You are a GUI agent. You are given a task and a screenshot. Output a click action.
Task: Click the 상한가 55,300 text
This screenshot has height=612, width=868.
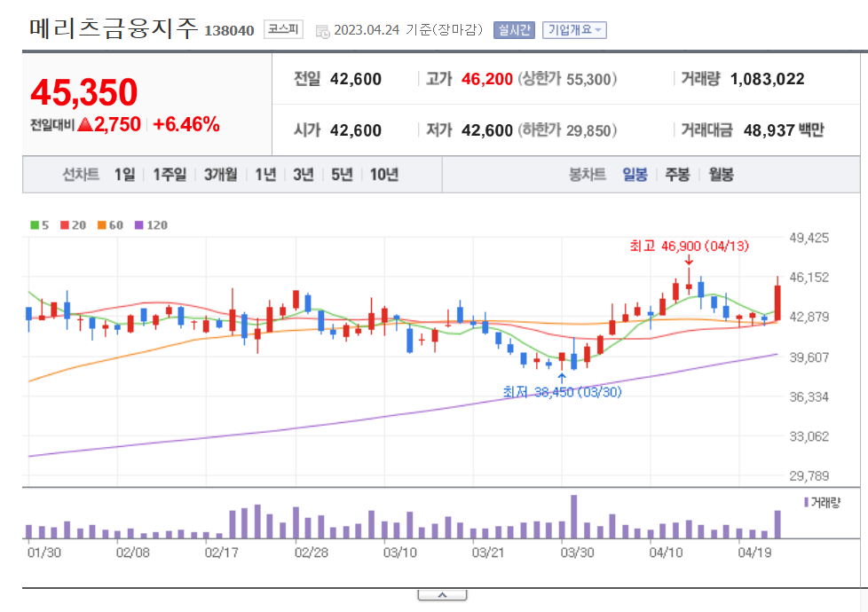[x=567, y=79]
